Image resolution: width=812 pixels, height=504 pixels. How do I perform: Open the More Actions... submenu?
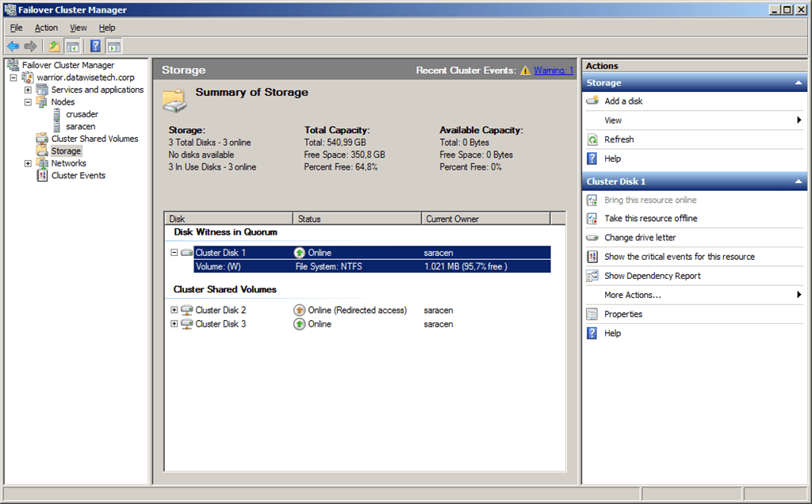pyautogui.click(x=633, y=295)
